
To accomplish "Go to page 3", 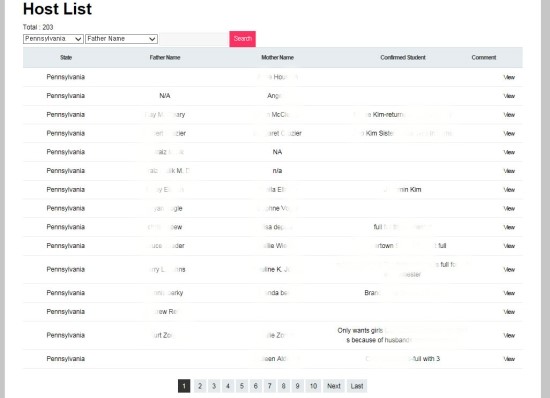I will pos(214,386).
